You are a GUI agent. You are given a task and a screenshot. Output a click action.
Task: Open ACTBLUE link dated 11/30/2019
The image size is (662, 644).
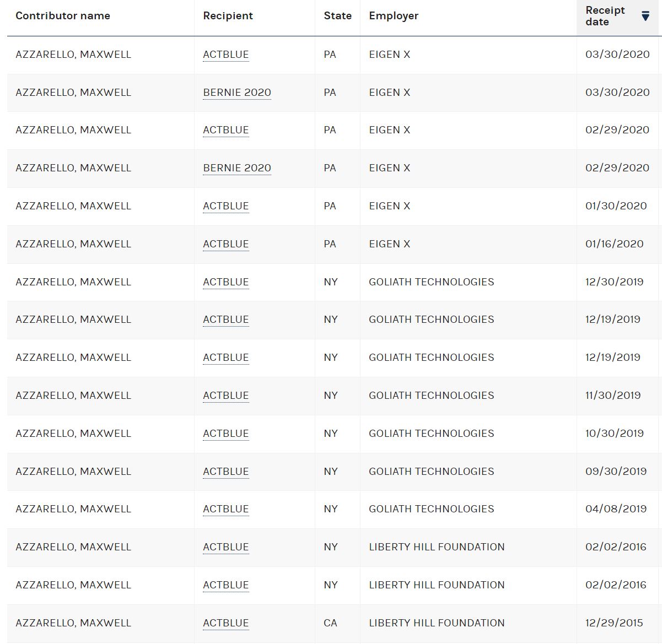coord(226,396)
